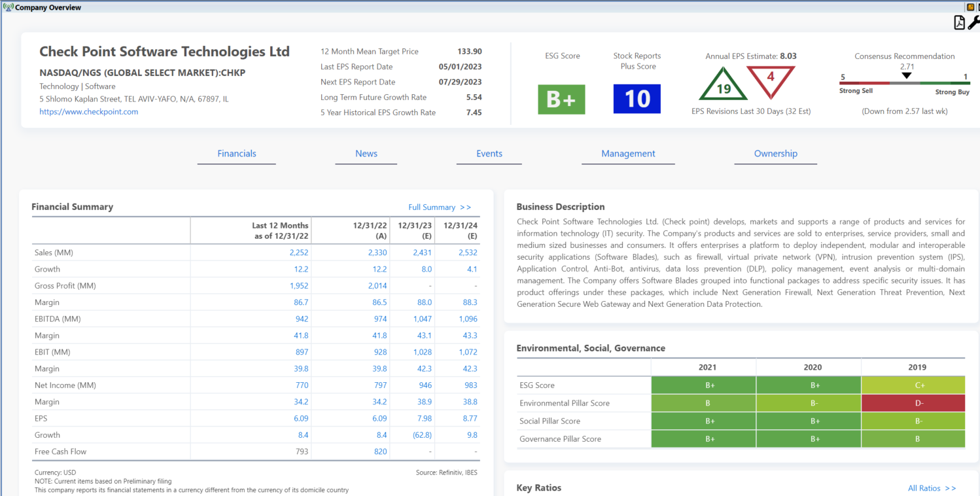Screen dimensions: 980x496
Task: Click the 12 Month Mean Target Price 133.90
Action: 470,52
